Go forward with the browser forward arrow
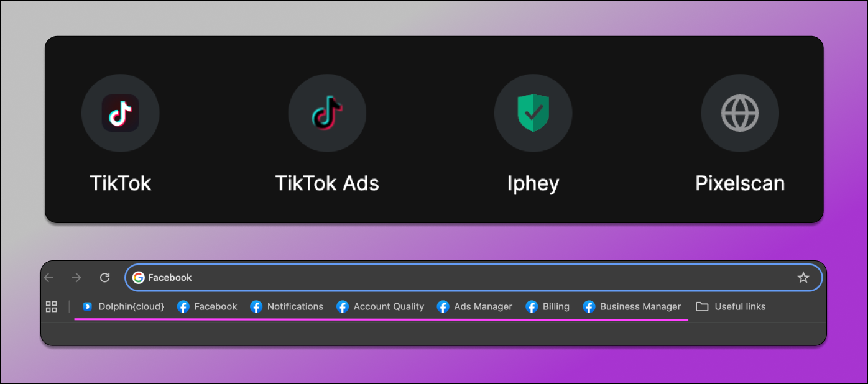 (x=76, y=278)
